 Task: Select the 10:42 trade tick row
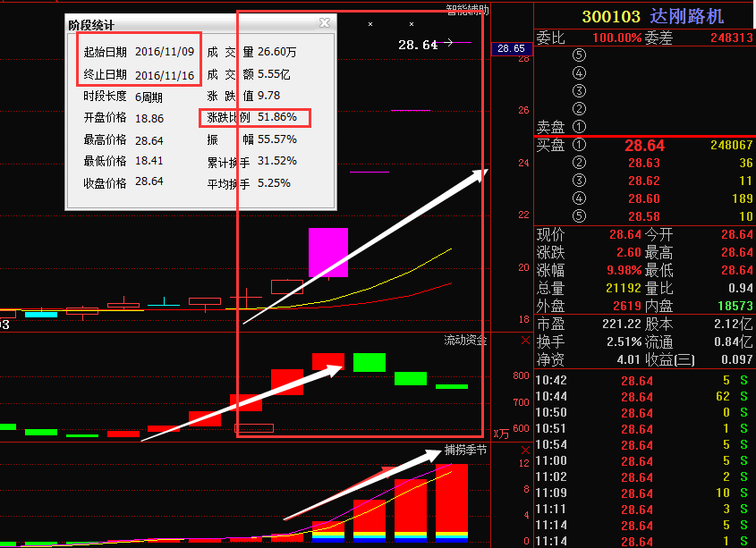pos(644,380)
